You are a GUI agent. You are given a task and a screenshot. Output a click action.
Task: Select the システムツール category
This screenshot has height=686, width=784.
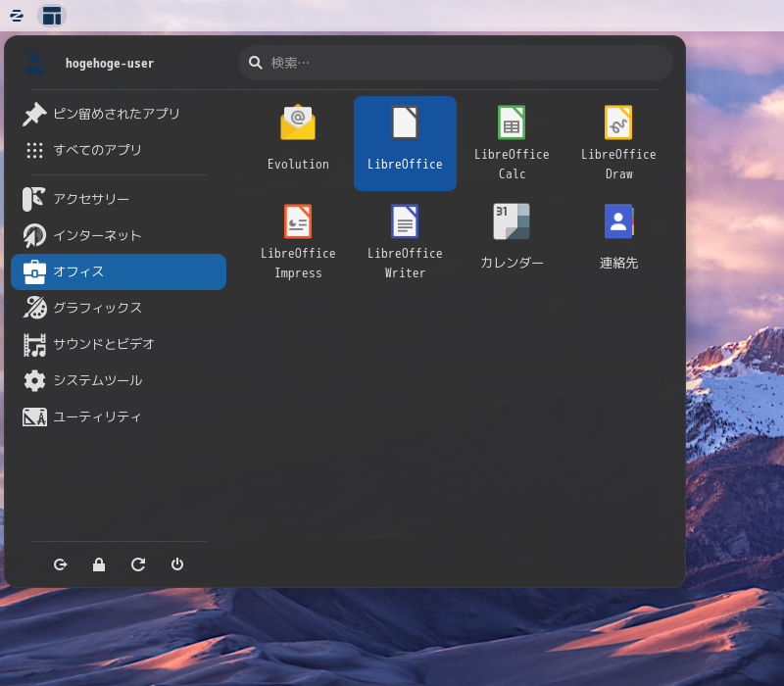point(119,381)
